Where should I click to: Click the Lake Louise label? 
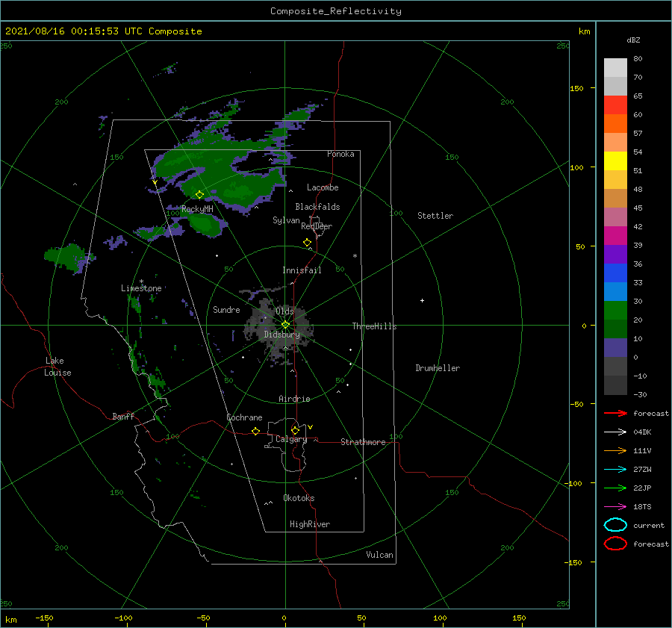[x=57, y=367]
